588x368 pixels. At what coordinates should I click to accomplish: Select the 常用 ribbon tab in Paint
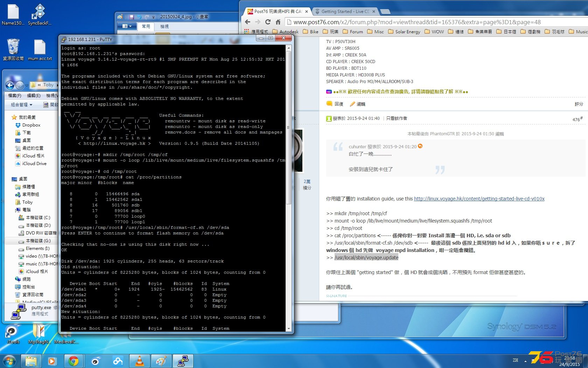coord(146,26)
